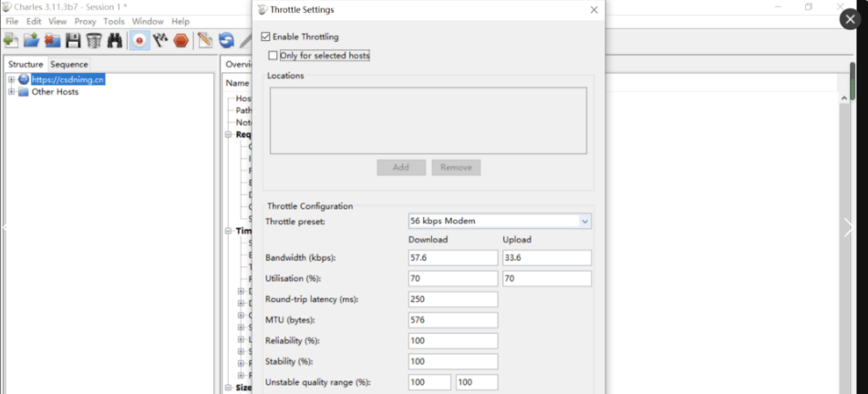Open the Help menu
Viewport: 868px width, 394px height.
tap(181, 22)
